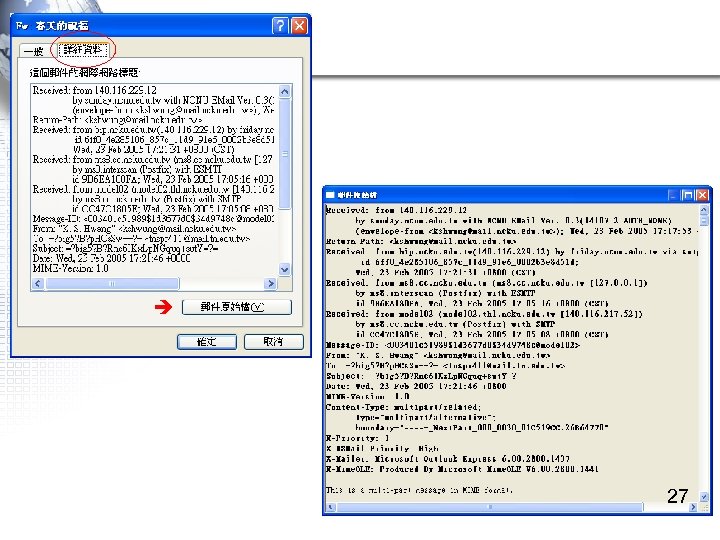
Task: Open the 郵件原始檔 message source button
Action: [x=236, y=307]
